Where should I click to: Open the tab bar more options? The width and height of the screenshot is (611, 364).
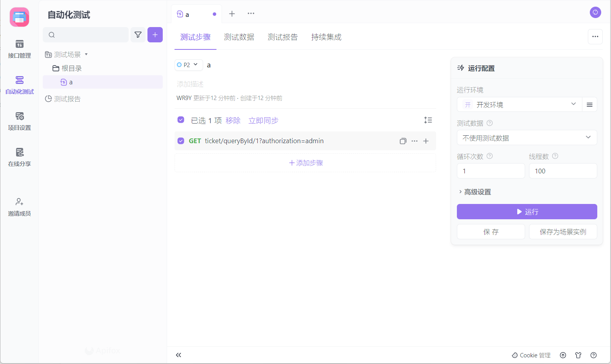click(x=251, y=14)
